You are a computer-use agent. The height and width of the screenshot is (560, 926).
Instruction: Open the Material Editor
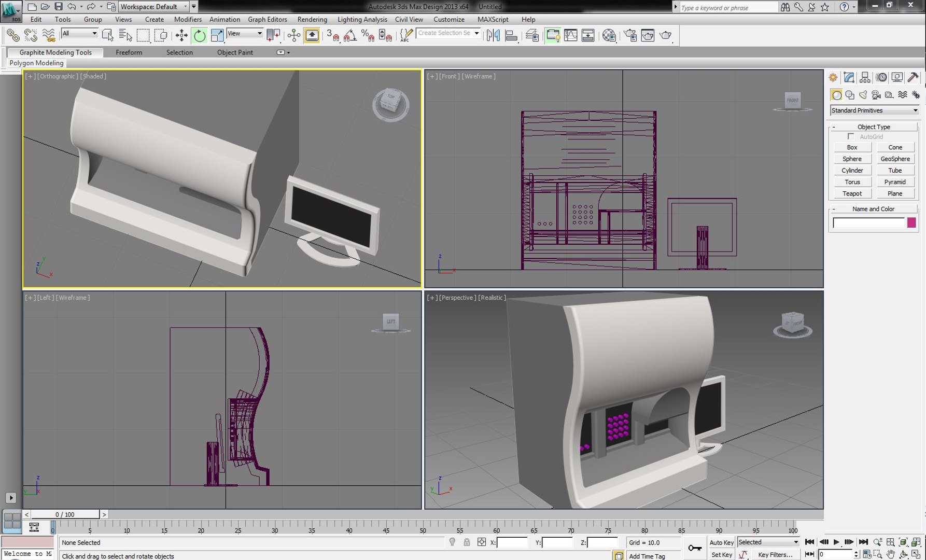(x=609, y=35)
